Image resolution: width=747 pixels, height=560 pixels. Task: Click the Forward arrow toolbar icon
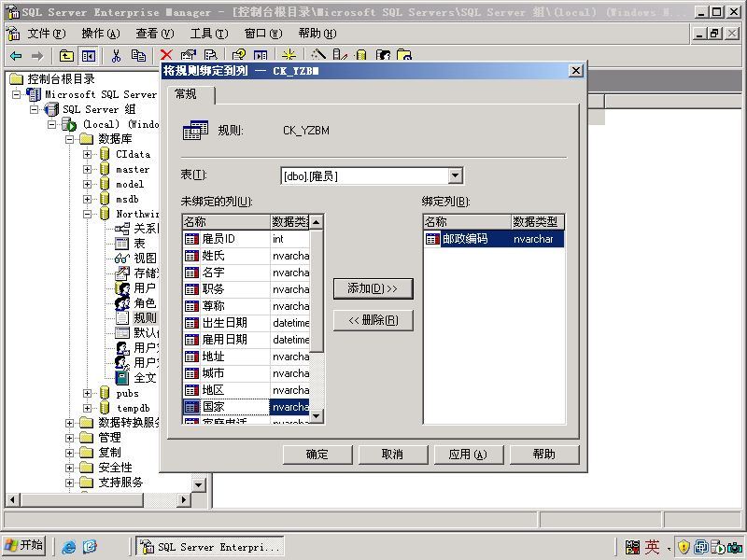click(x=37, y=56)
